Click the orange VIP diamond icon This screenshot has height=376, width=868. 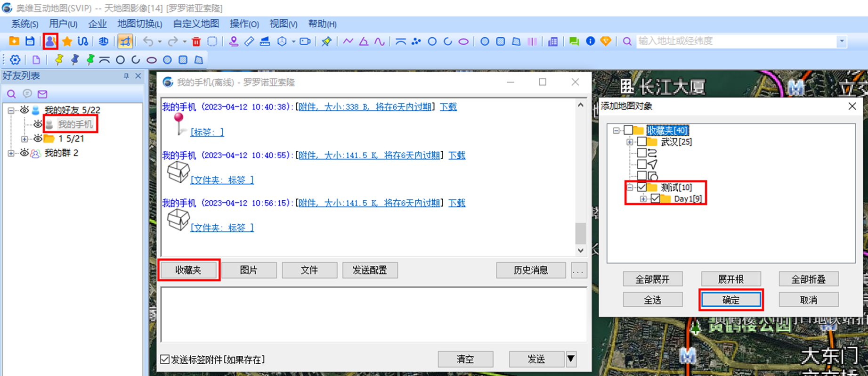pos(606,41)
